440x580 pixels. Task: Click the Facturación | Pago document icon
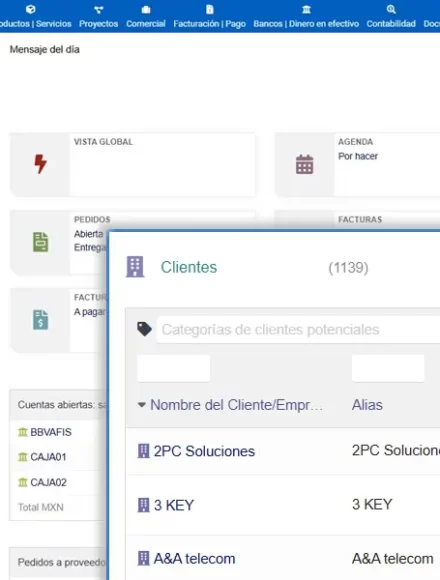pos(210,9)
